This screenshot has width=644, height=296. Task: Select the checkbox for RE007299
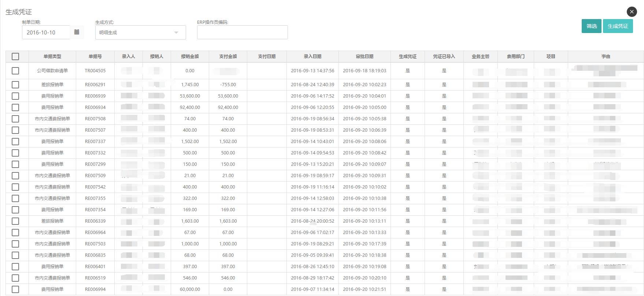[x=15, y=164]
